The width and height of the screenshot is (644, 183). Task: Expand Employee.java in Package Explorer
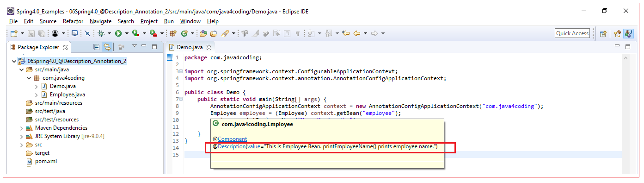click(36, 95)
